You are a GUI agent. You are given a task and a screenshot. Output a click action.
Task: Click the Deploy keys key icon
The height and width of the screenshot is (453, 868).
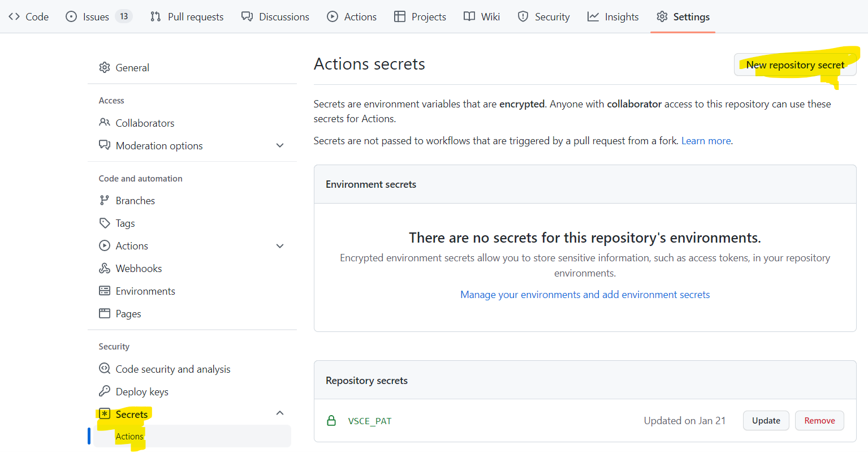click(105, 391)
